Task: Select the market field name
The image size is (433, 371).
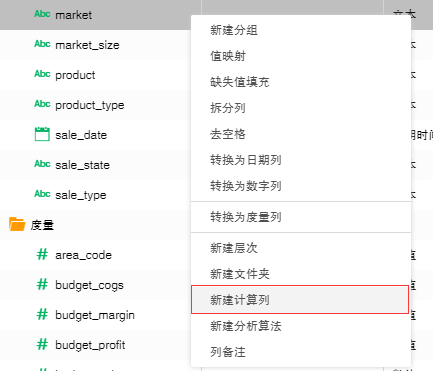Action: pyautogui.click(x=73, y=15)
